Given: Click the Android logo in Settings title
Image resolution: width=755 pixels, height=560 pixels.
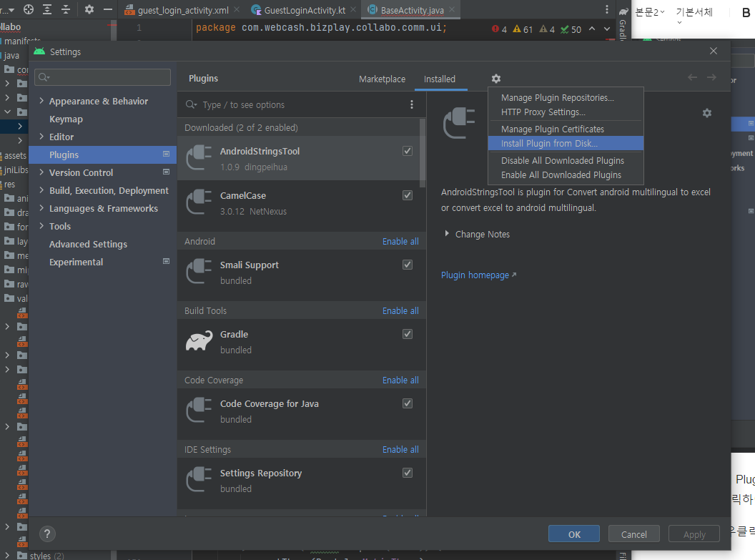Looking at the screenshot, I should (39, 51).
